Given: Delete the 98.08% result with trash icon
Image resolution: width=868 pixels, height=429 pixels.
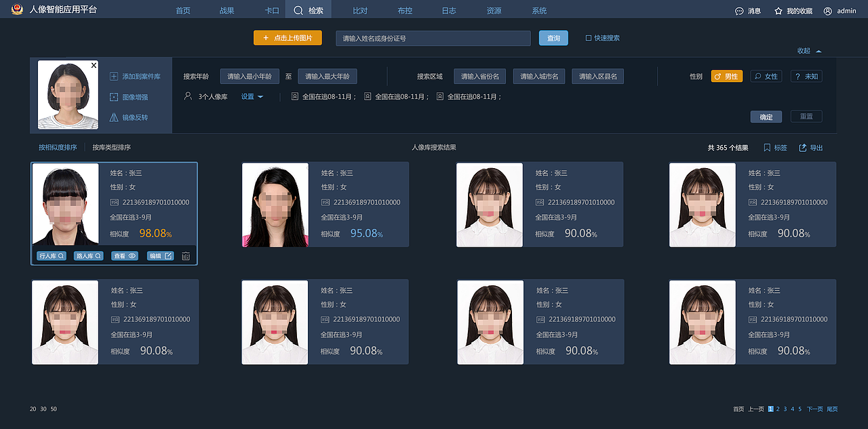Looking at the screenshot, I should point(186,256).
